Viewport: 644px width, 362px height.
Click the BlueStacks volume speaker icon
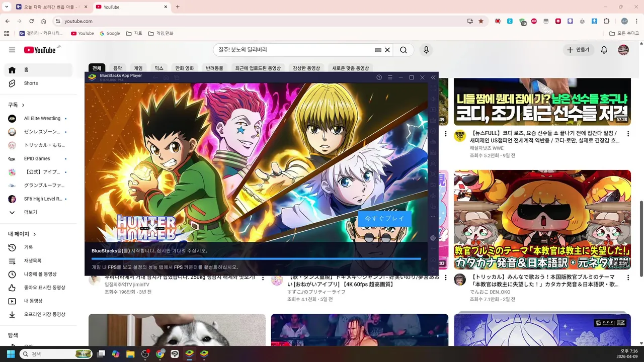point(433,99)
